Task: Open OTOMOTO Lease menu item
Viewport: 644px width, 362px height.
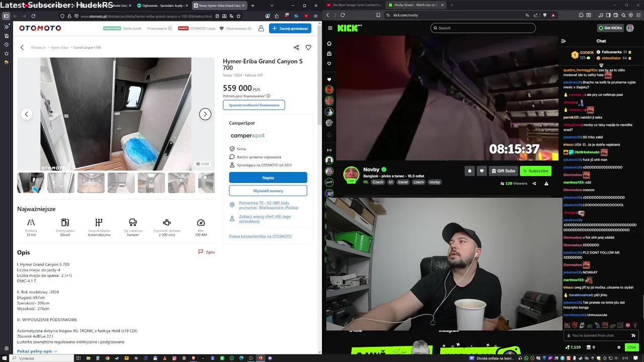Action: [203, 29]
